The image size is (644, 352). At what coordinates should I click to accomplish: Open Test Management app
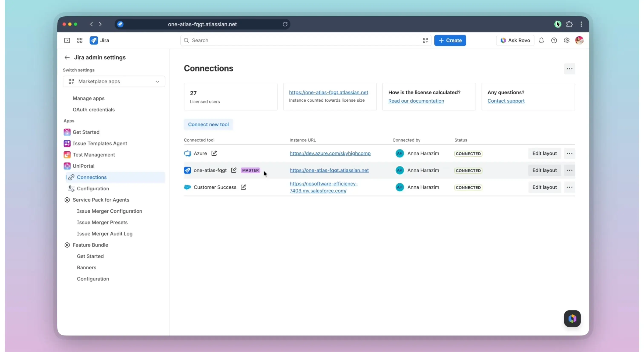coord(94,155)
